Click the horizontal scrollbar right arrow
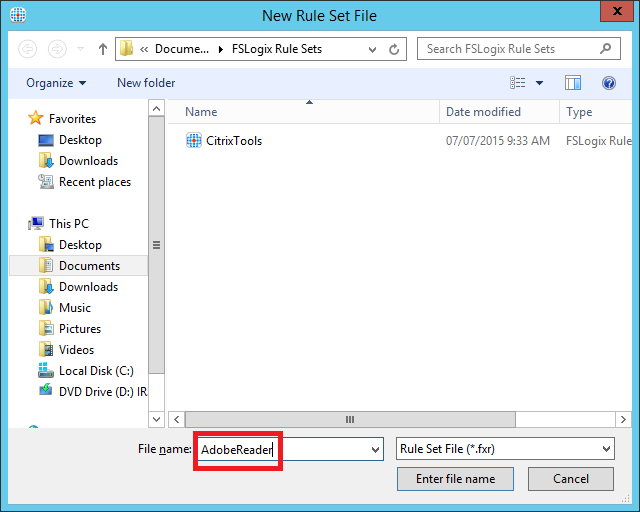The height and width of the screenshot is (512, 640). 623,420
